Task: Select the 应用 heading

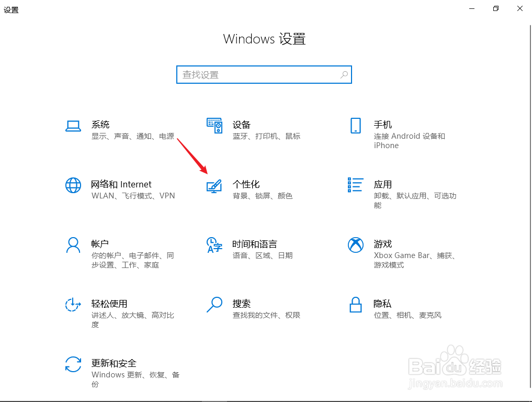Action: click(x=383, y=184)
